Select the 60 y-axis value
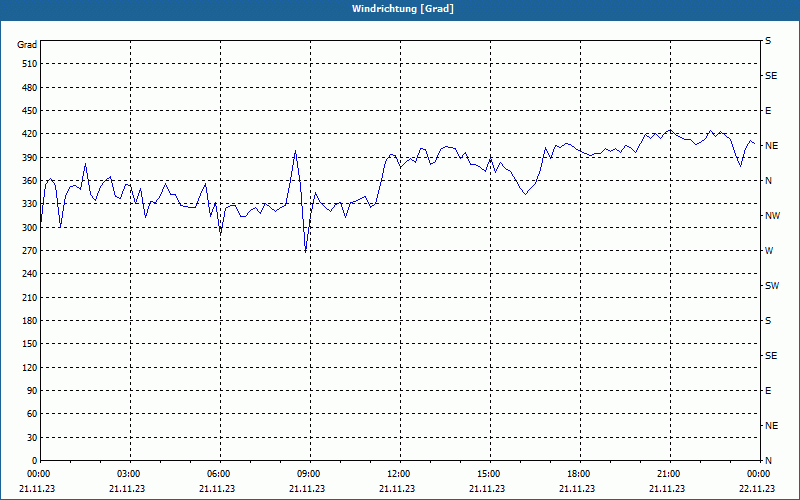Screen dimensions: 800x500 32,414
